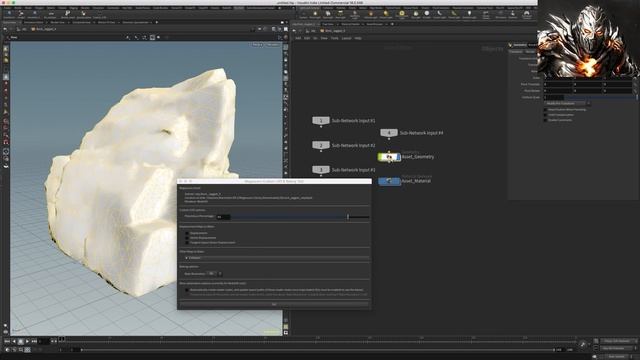Viewport: 640px width, 360px height.
Task: Open the No cam camera menu
Action: (273, 44)
